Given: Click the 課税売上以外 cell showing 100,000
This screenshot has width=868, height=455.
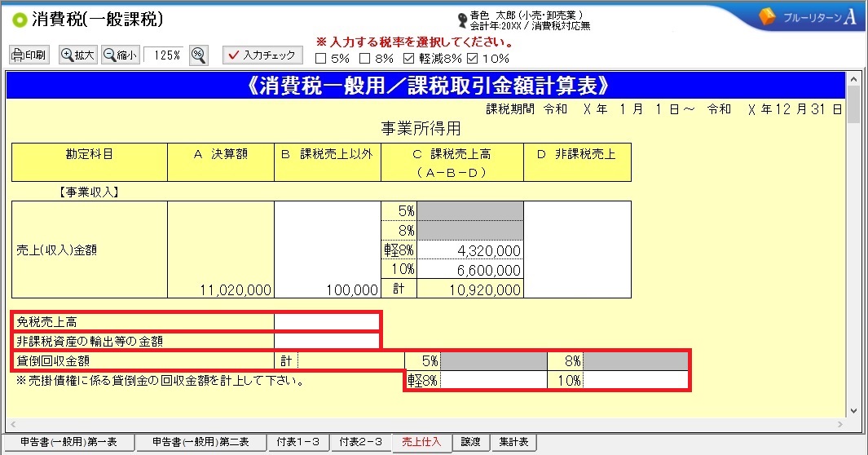Looking at the screenshot, I should click(x=328, y=250).
